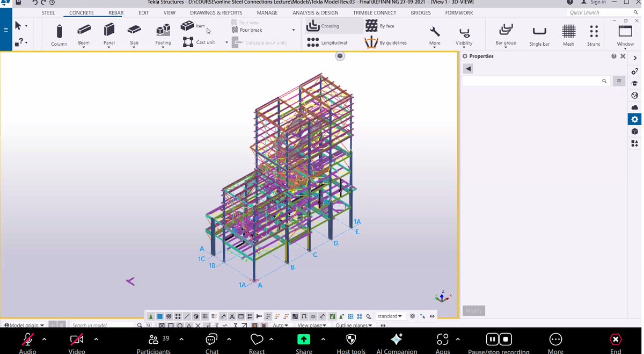Viewport: 644px width, 354px height.
Task: Expand the Outline planes dropdown
Action: click(x=354, y=325)
